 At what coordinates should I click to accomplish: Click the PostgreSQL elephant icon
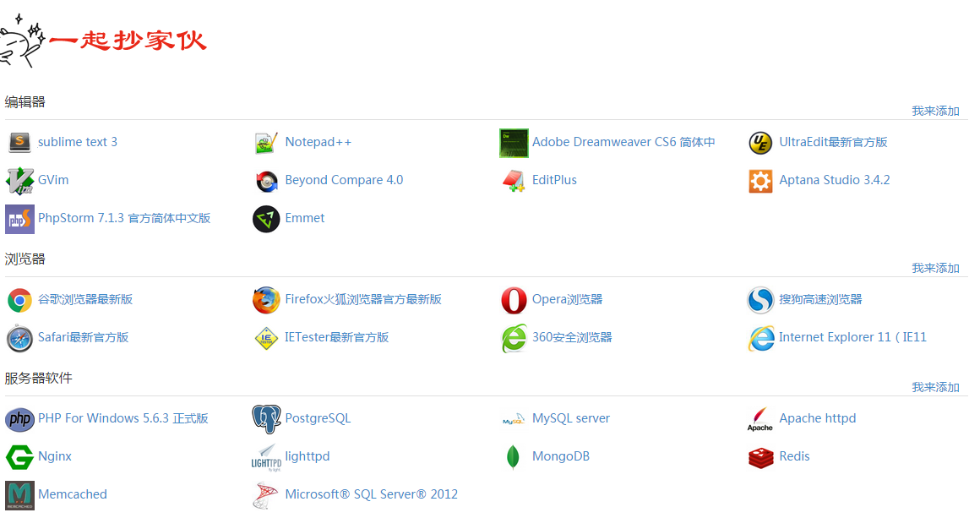(x=266, y=419)
